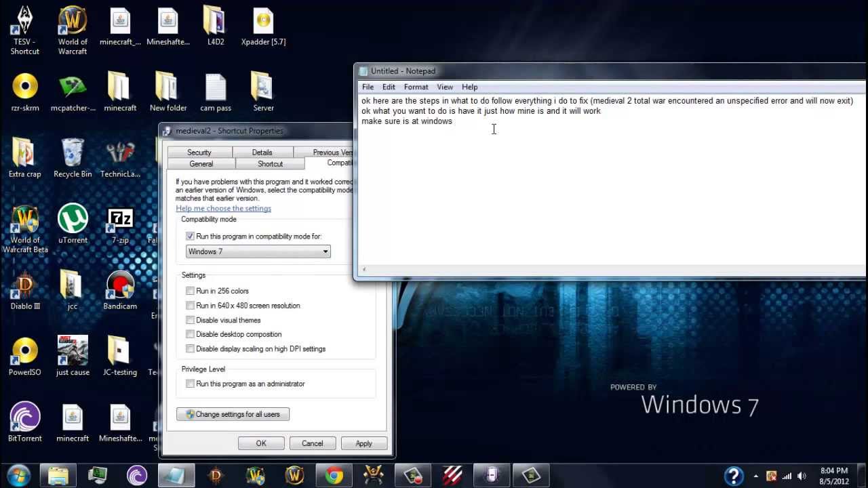
Task: Launch PowerISO from the desktop
Action: point(25,356)
